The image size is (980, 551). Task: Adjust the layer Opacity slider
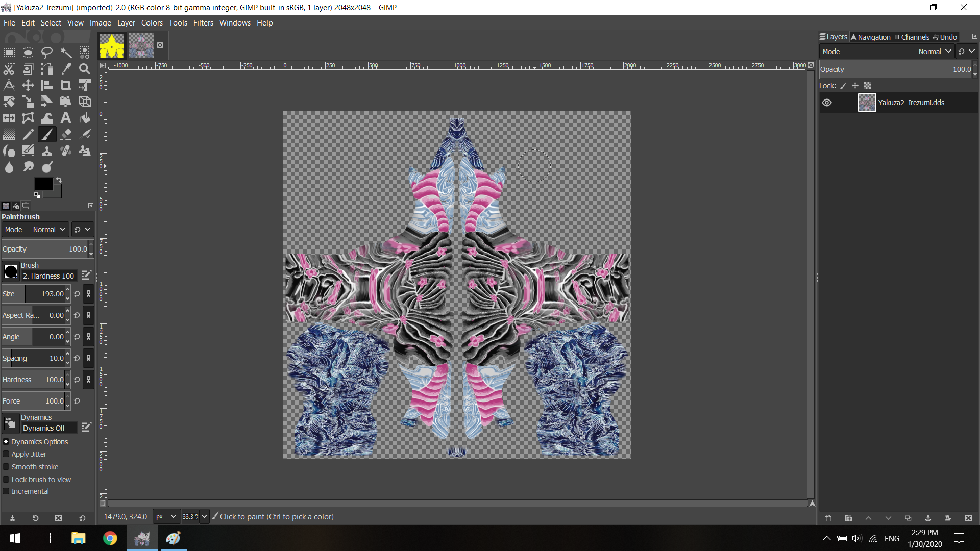click(x=896, y=69)
